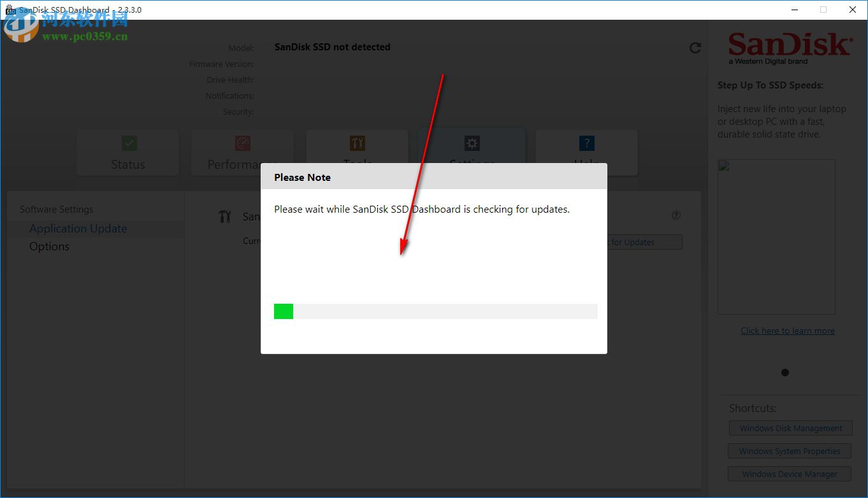Click the Shortcuts heading

753,408
